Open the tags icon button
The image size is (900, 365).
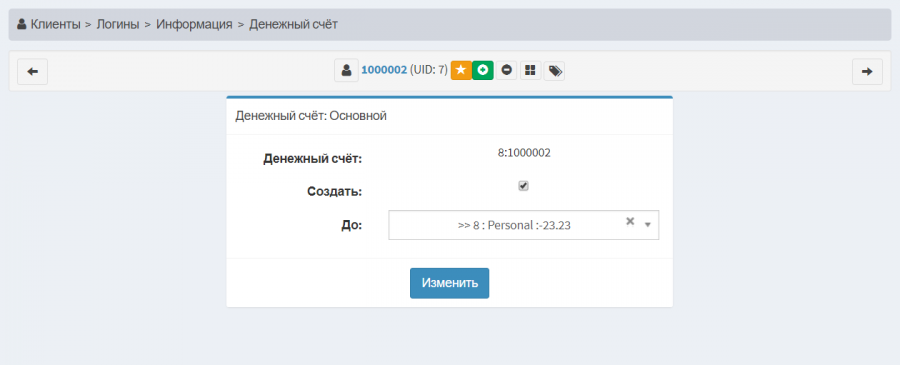(x=554, y=71)
